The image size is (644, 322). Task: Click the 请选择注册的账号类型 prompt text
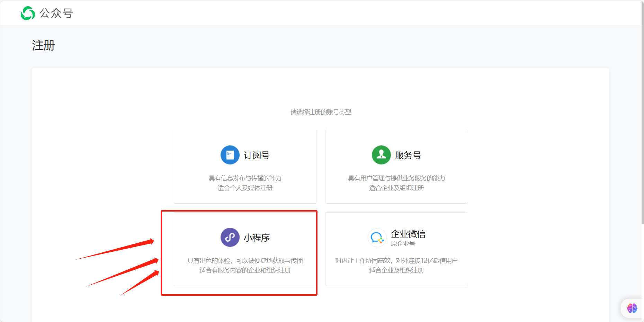tap(321, 112)
